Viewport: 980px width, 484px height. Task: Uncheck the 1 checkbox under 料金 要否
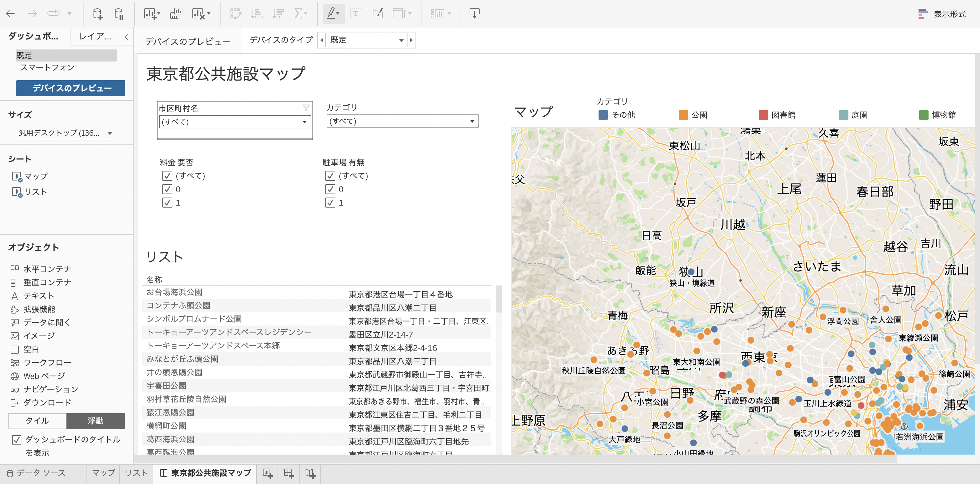coord(167,203)
